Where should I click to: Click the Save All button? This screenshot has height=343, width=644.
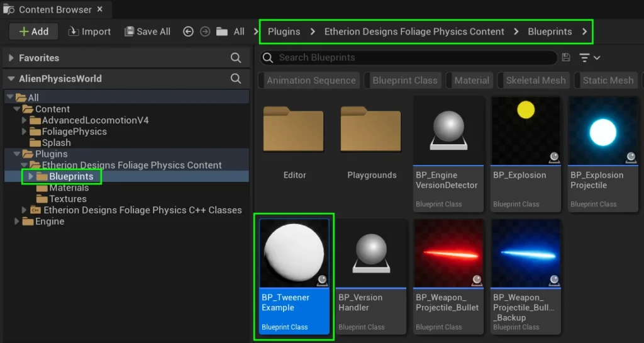coord(148,31)
